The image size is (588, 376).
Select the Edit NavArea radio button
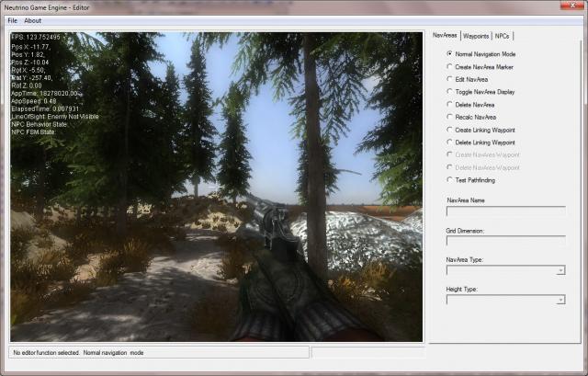(x=449, y=80)
